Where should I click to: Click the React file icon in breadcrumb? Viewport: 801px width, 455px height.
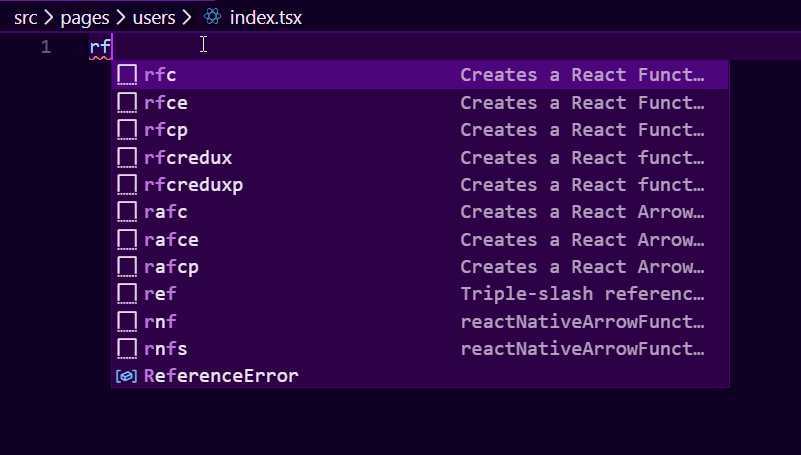tap(212, 17)
